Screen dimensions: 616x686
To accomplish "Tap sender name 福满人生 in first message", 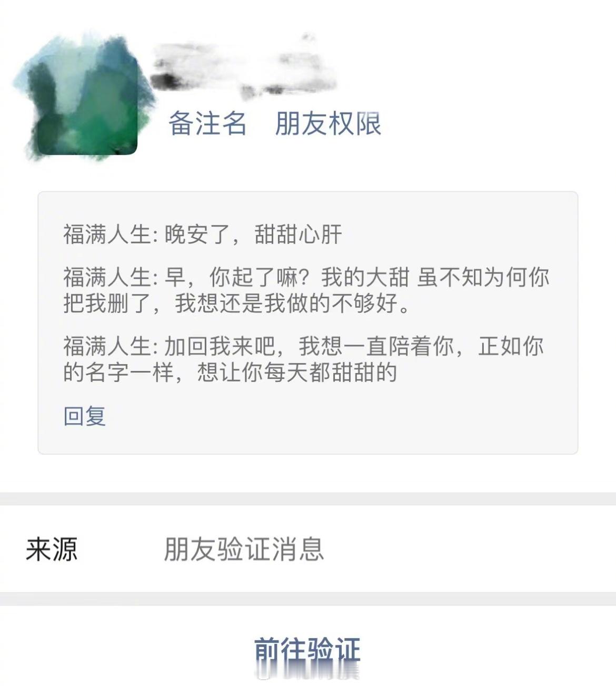I will pyautogui.click(x=107, y=234).
